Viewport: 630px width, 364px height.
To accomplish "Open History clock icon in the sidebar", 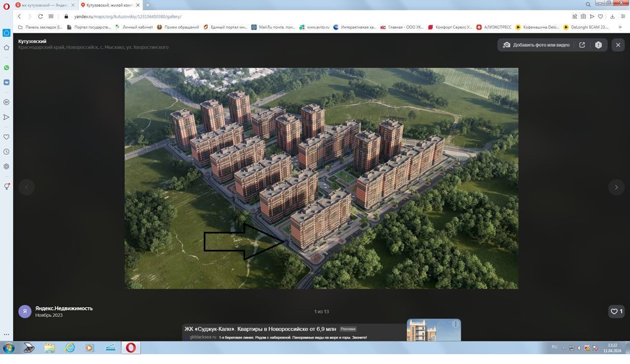I will point(6,152).
